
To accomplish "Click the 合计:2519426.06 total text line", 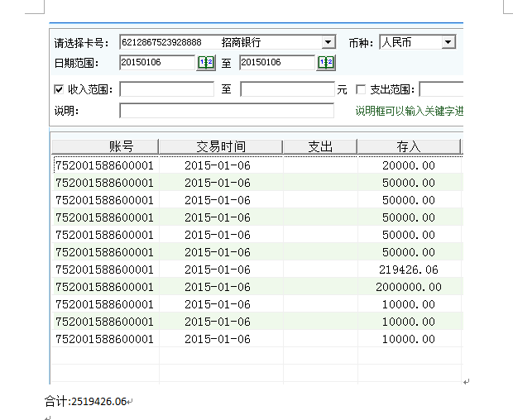I will point(86,402).
